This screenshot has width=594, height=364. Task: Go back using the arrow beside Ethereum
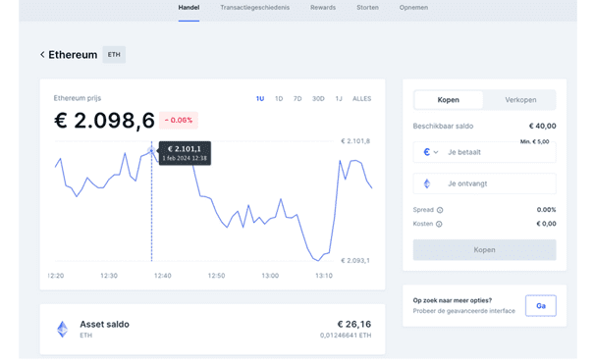coord(42,55)
